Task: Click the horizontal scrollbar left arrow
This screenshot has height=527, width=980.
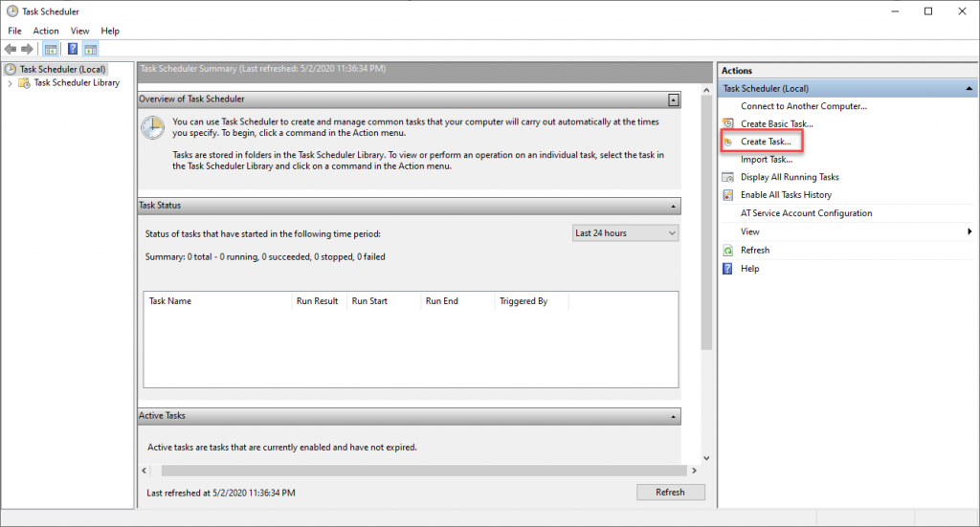Action: pos(145,471)
